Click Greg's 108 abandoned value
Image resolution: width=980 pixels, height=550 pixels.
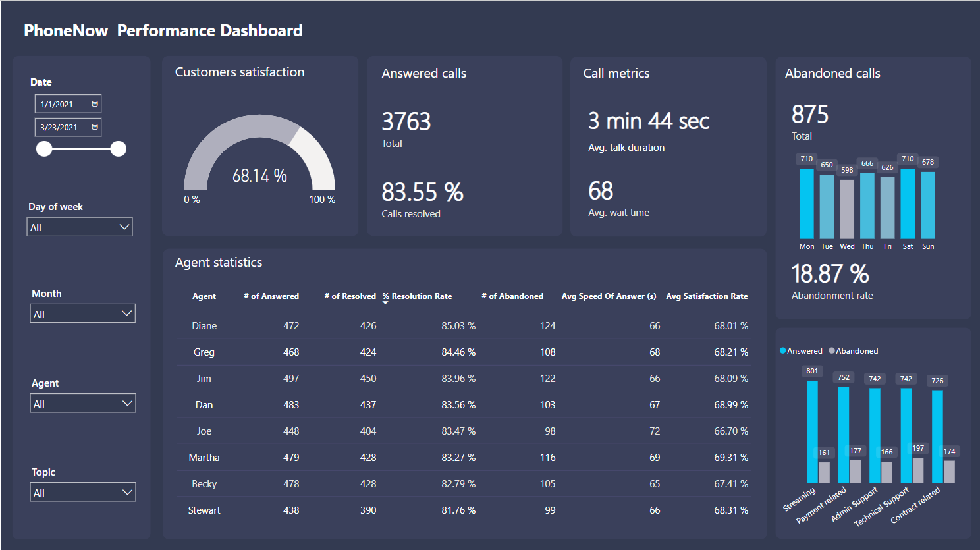click(548, 352)
